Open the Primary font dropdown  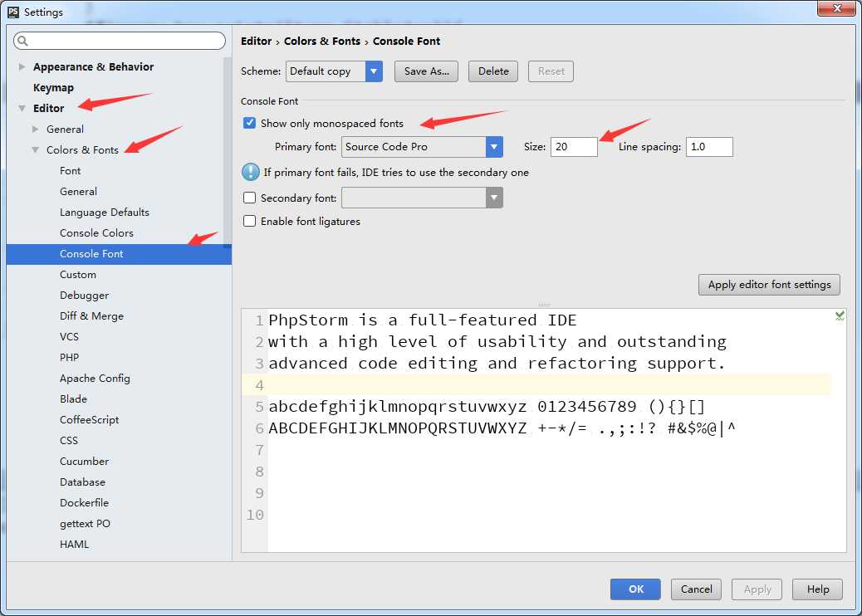tap(494, 147)
